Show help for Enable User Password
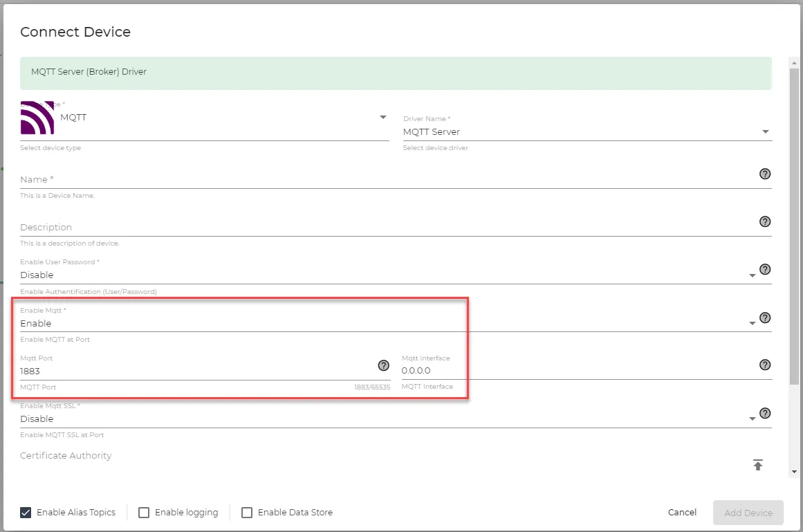Screen dimensions: 803x532 click(x=764, y=269)
